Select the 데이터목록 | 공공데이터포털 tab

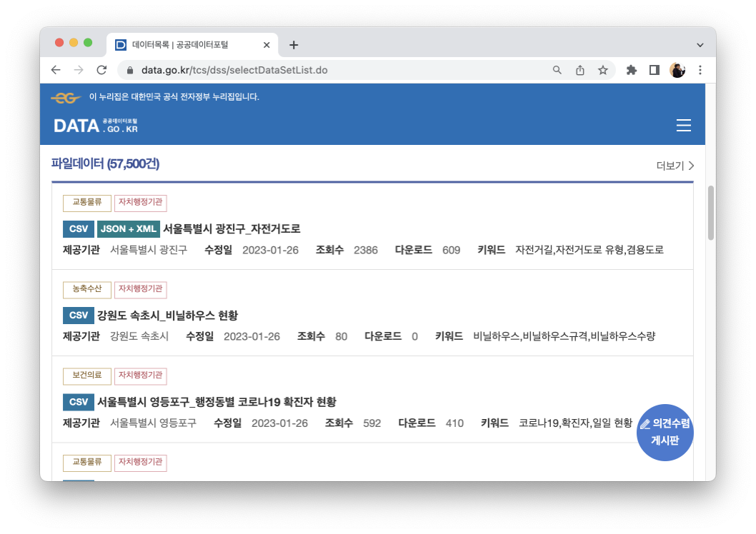click(192, 45)
